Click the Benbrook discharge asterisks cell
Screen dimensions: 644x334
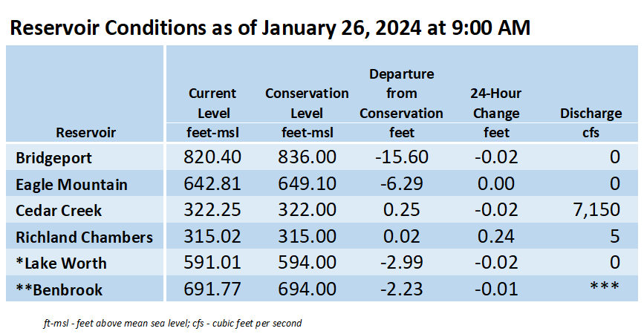[604, 285]
